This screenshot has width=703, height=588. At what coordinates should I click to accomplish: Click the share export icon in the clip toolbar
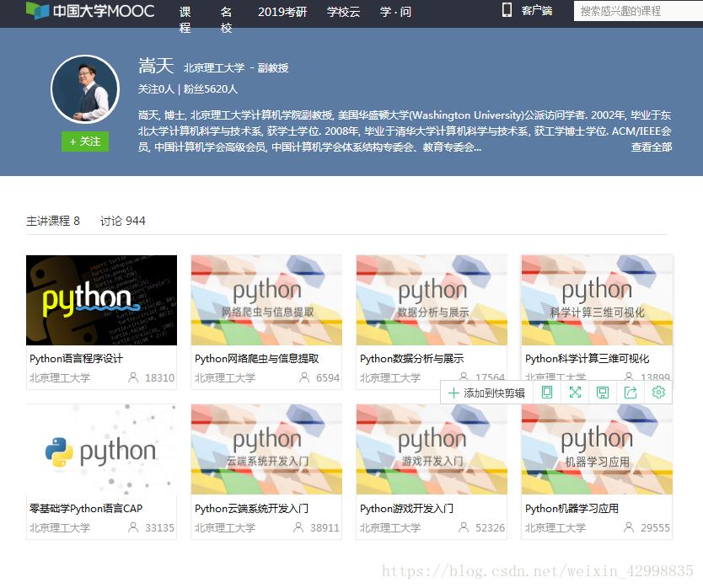(x=631, y=393)
